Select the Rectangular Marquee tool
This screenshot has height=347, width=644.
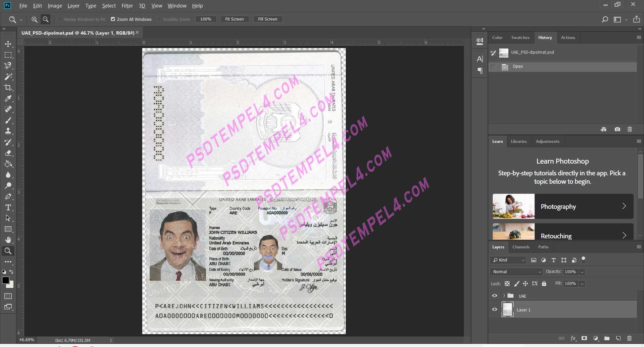pyautogui.click(x=8, y=55)
